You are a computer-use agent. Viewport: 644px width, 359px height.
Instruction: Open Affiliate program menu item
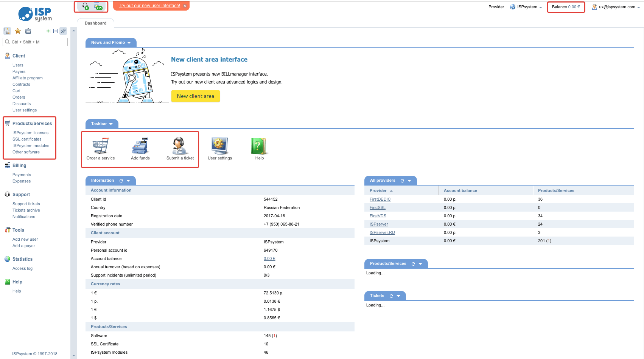coord(27,78)
